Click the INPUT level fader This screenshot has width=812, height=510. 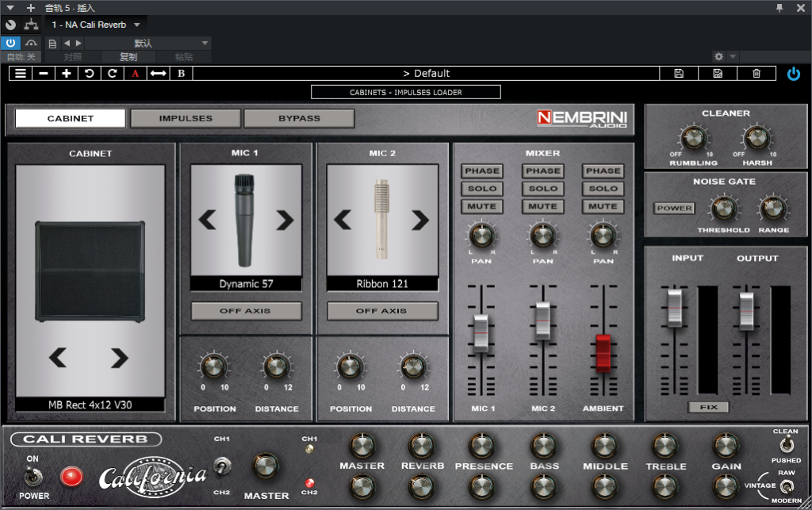(675, 308)
